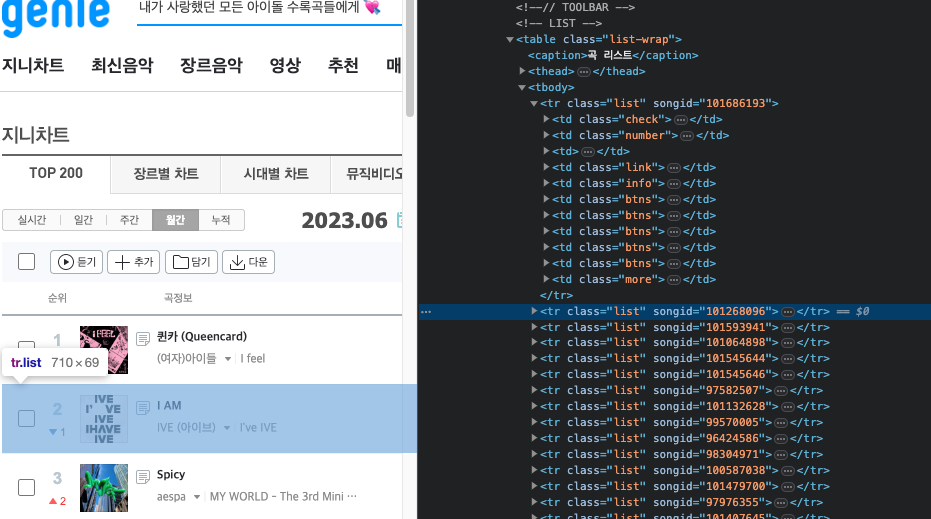Open artist dropdown for (여자)아이들

tap(227, 359)
